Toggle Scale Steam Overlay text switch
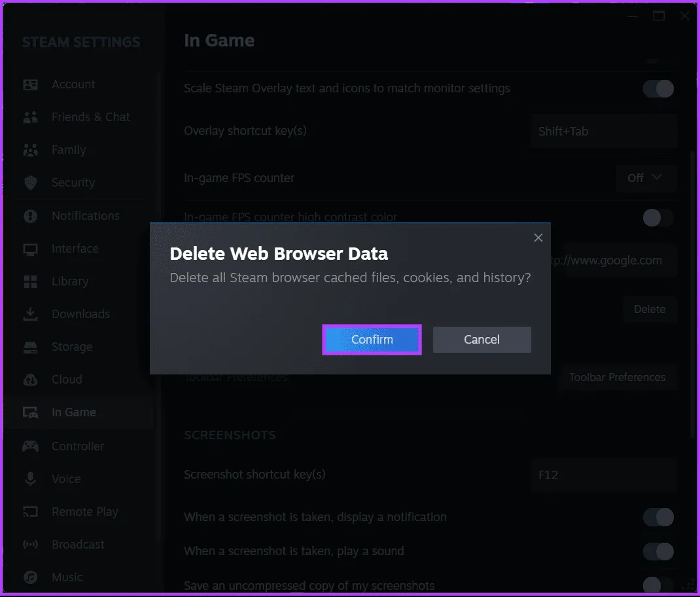This screenshot has width=700, height=597. point(657,89)
